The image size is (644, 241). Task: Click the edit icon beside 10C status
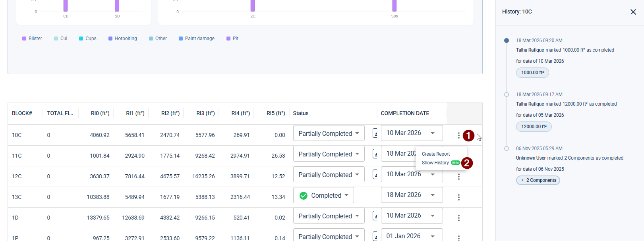375,133
